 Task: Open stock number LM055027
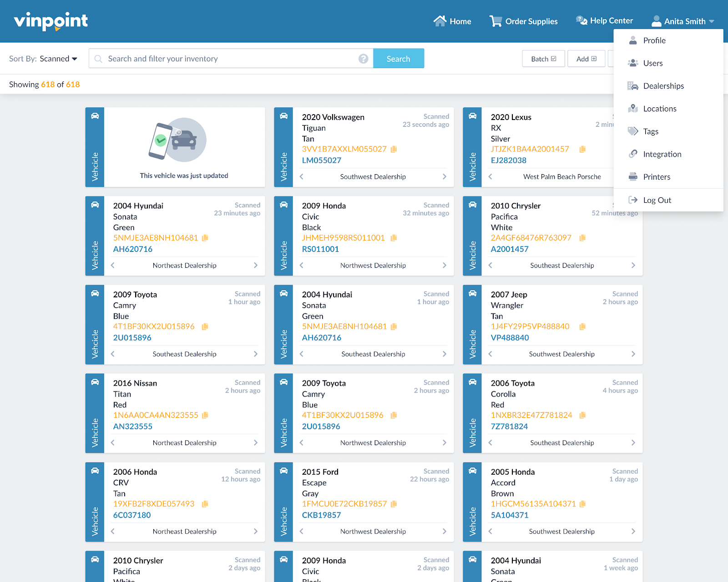coord(322,161)
